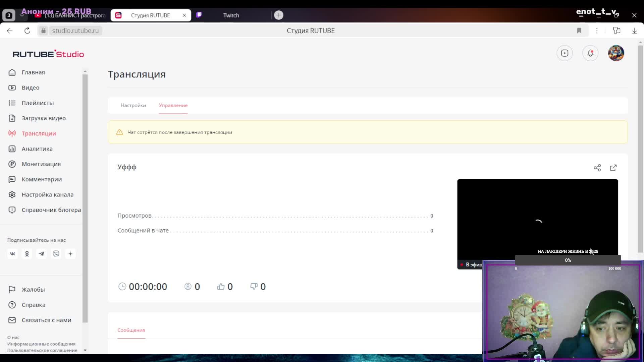Screen dimensions: 644x362
Task: Switch to the Управление tab
Action: click(x=173, y=105)
